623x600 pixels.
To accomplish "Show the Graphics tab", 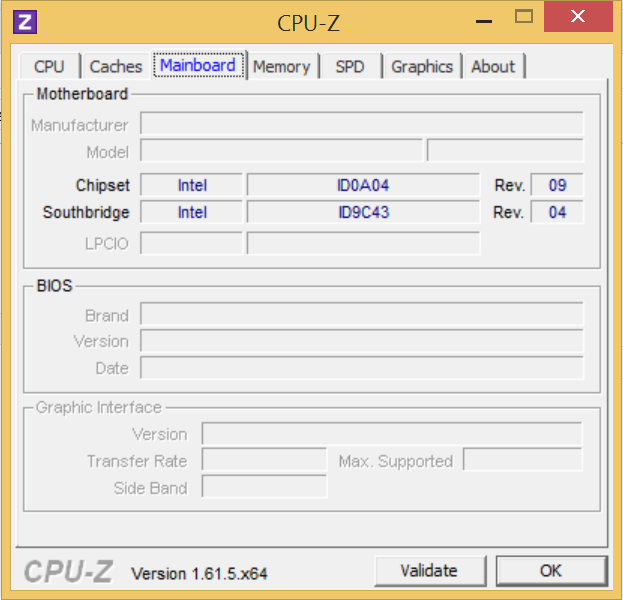I will [x=422, y=66].
